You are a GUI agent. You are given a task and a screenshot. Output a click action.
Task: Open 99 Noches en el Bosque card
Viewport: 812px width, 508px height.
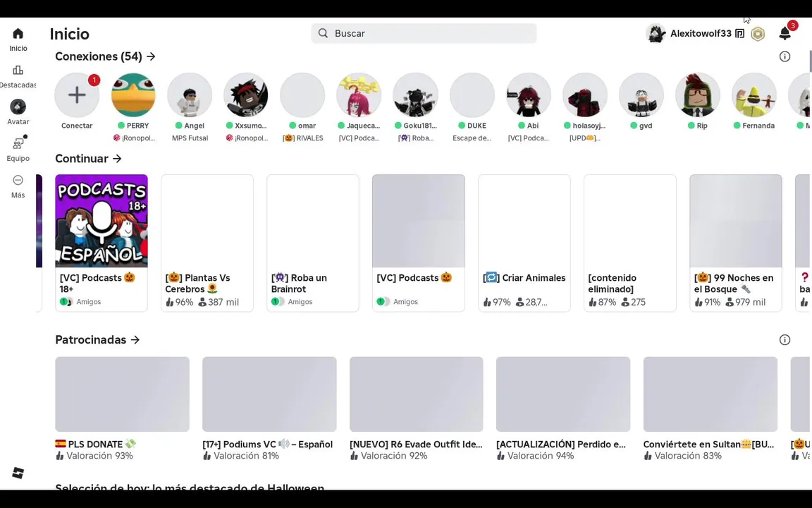tap(735, 243)
